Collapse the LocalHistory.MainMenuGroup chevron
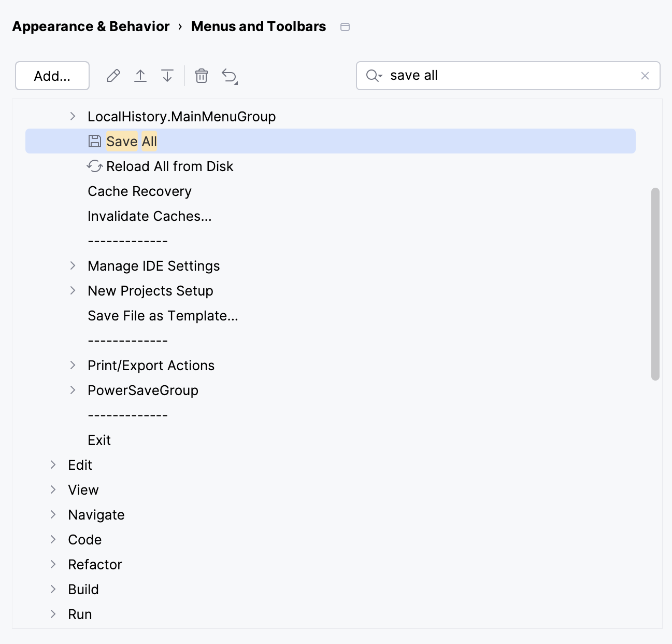The height and width of the screenshot is (644, 672). coord(72,116)
